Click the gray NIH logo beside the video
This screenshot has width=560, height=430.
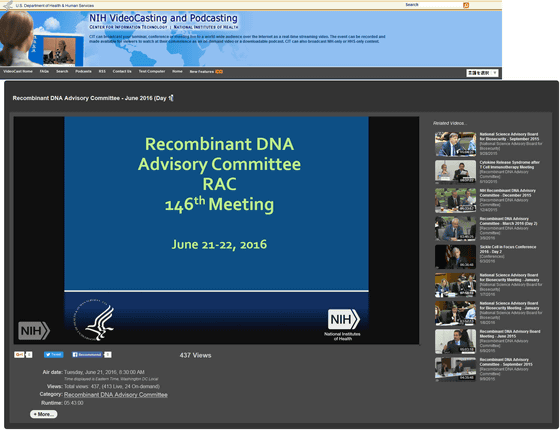tap(34, 331)
